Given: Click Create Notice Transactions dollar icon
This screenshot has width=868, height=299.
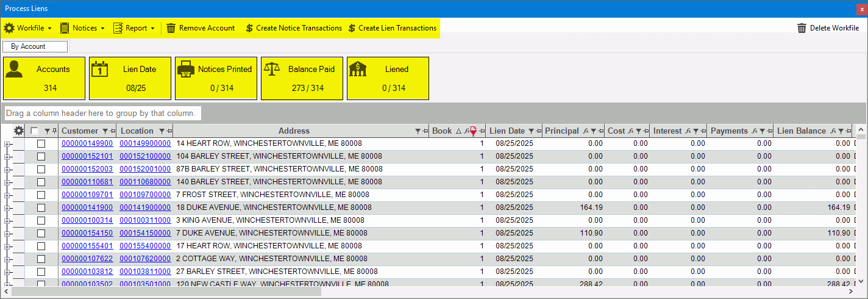Looking at the screenshot, I should click(249, 28).
